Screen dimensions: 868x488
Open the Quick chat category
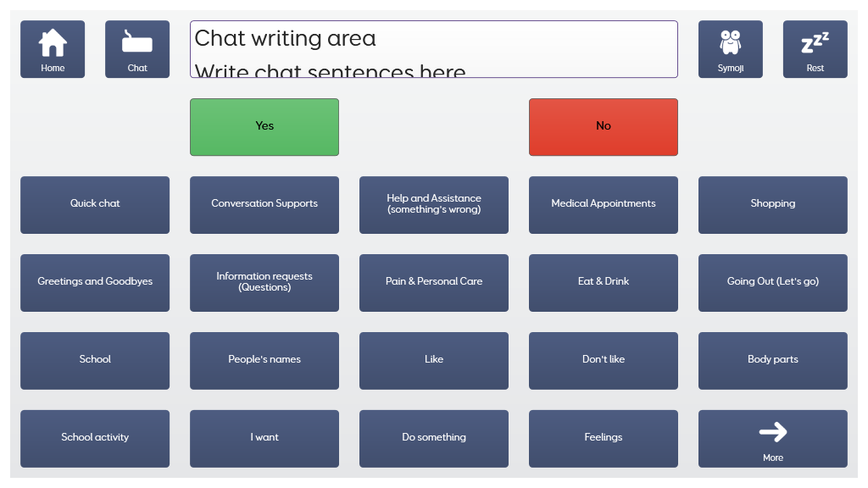click(x=95, y=205)
